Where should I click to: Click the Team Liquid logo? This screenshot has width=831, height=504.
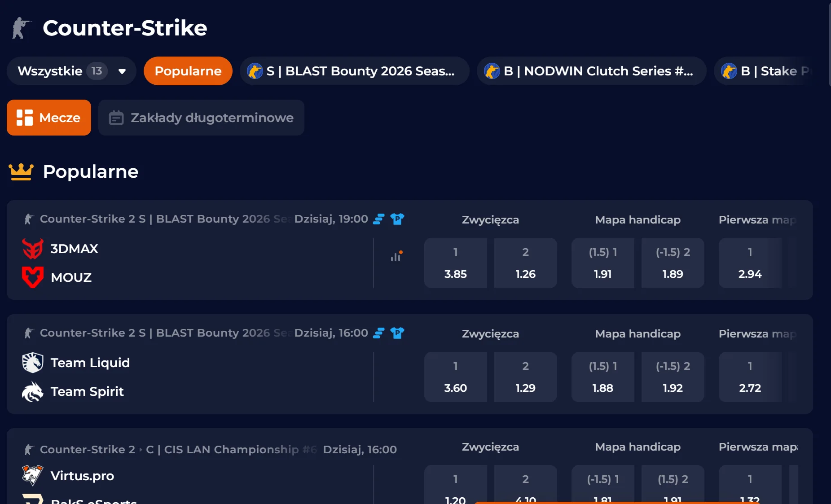pyautogui.click(x=33, y=363)
